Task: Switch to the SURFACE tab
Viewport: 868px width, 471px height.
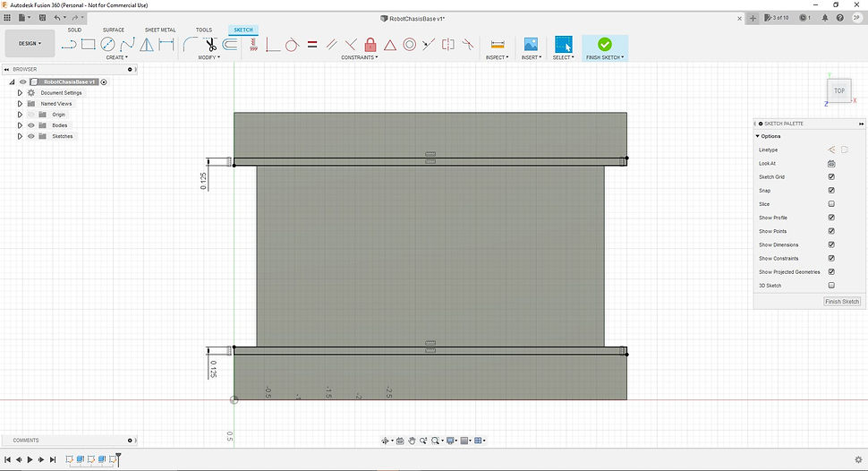Action: pyautogui.click(x=114, y=30)
